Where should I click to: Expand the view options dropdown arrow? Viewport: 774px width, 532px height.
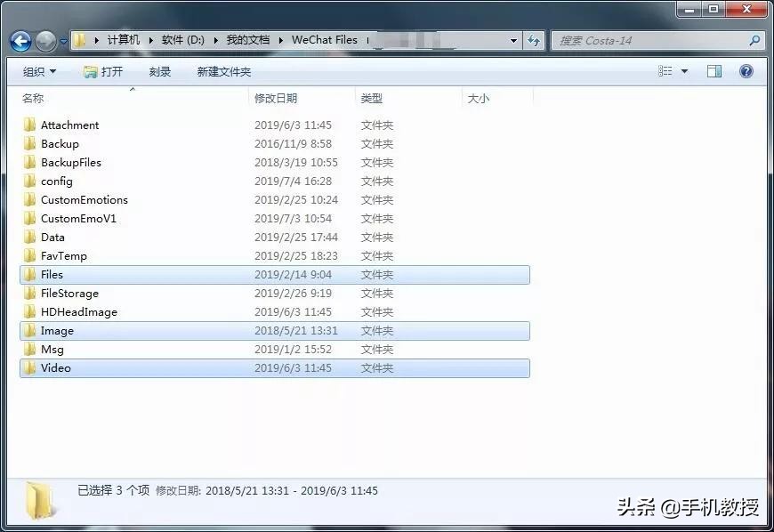[684, 71]
